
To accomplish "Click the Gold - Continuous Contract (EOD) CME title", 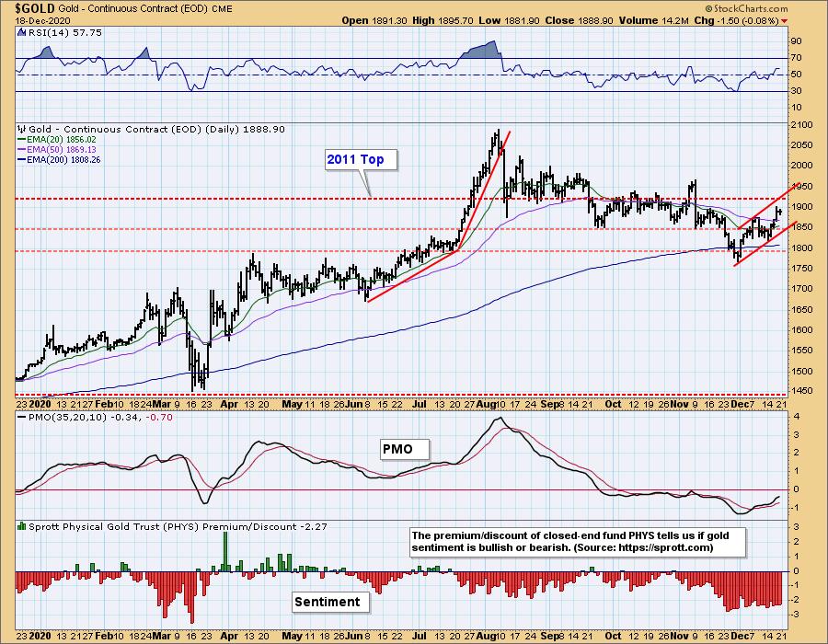I will tap(145, 8).
